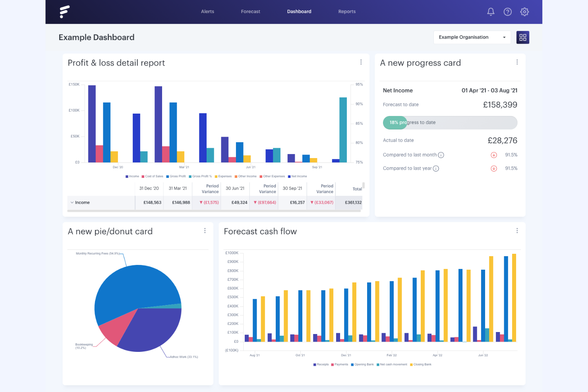588x392 pixels.
Task: Click the Example Dashboard title
Action: pos(97,37)
